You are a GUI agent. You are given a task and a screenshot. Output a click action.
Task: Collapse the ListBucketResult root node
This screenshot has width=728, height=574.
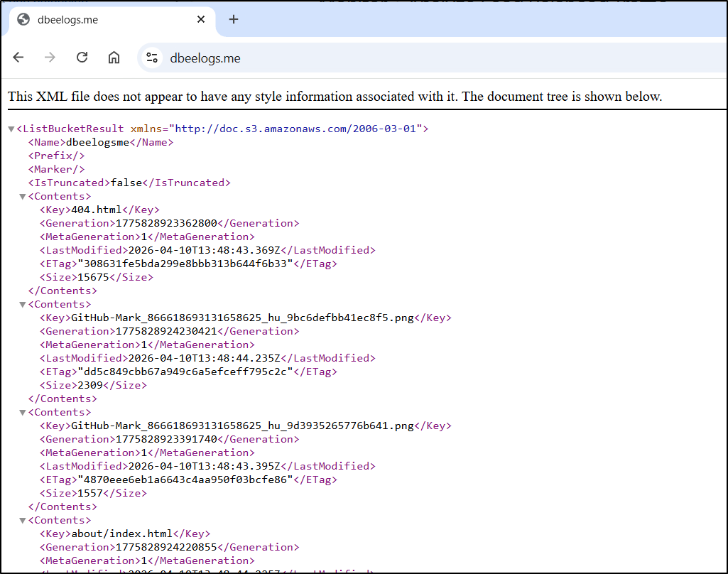tap(11, 129)
